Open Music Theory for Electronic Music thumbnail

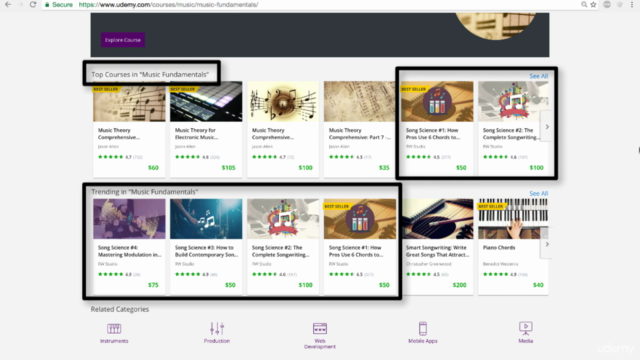coord(206,101)
